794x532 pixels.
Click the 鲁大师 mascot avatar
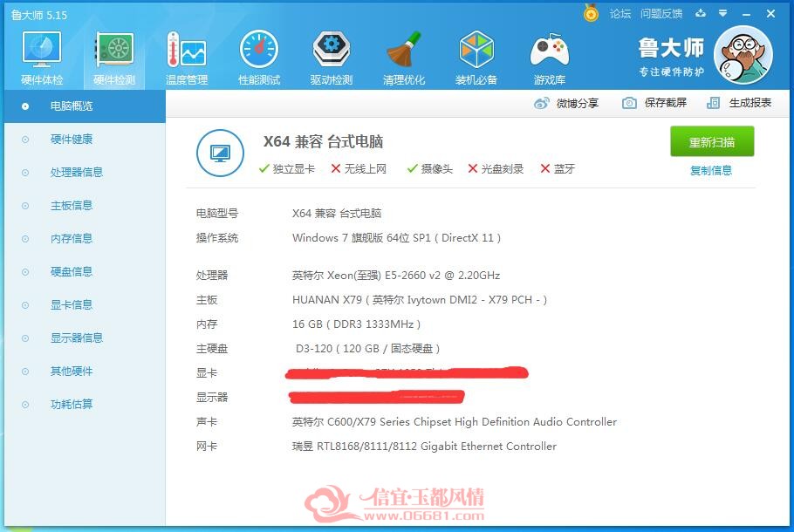[743, 55]
